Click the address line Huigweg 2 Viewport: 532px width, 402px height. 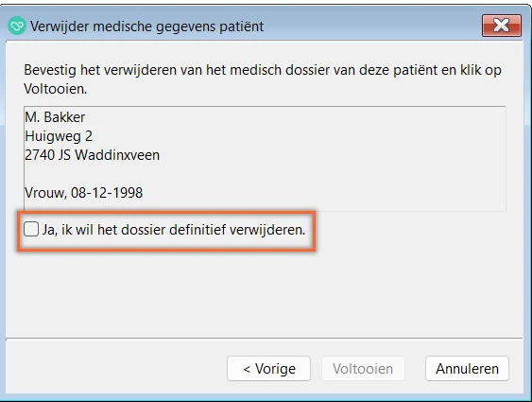[x=59, y=136]
